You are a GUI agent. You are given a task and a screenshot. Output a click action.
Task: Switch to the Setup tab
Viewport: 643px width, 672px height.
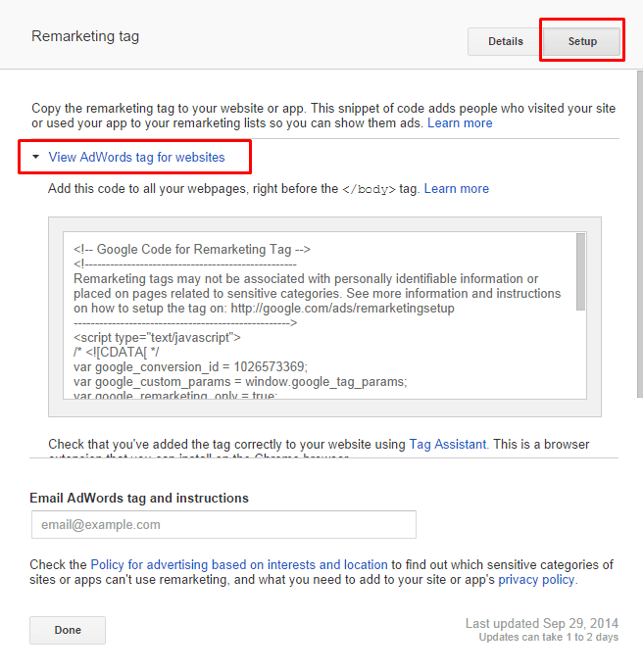pos(581,41)
